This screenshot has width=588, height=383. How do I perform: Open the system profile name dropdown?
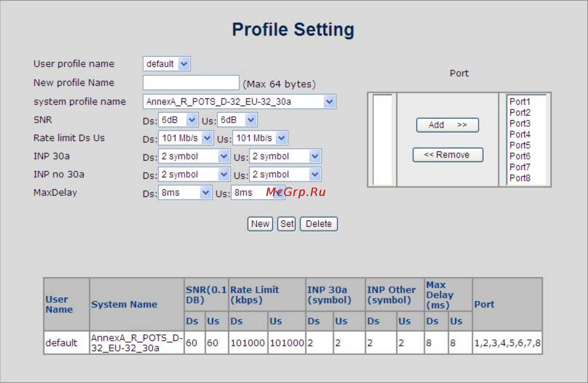coord(239,101)
